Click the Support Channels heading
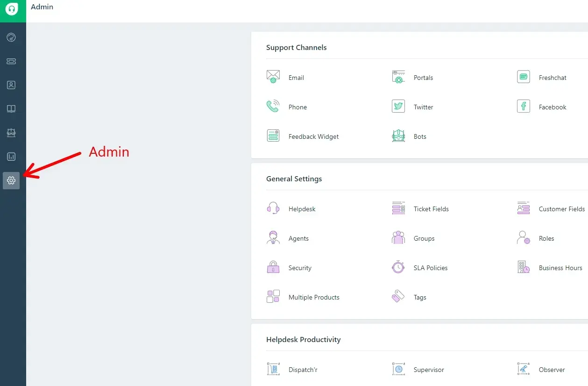Viewport: 588px width, 386px height. coord(296,48)
